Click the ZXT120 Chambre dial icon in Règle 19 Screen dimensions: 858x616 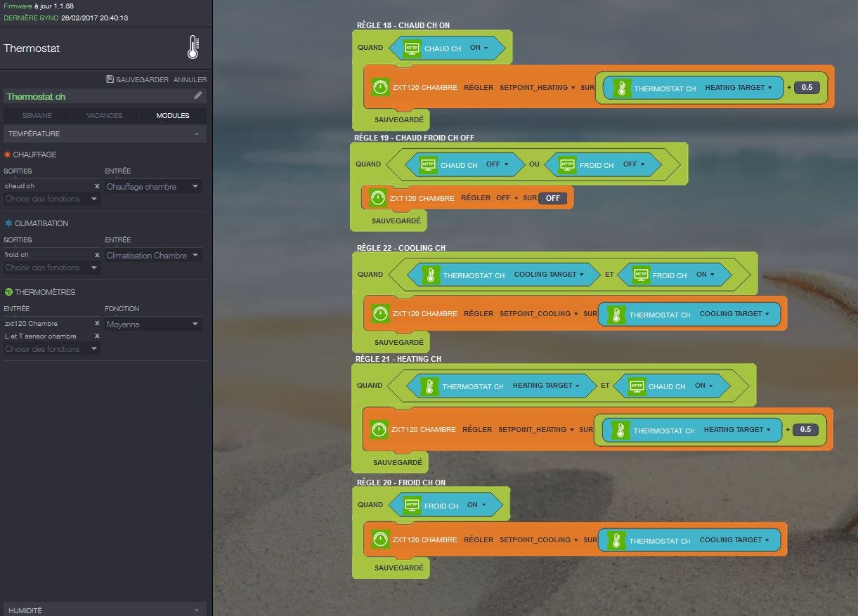click(378, 197)
